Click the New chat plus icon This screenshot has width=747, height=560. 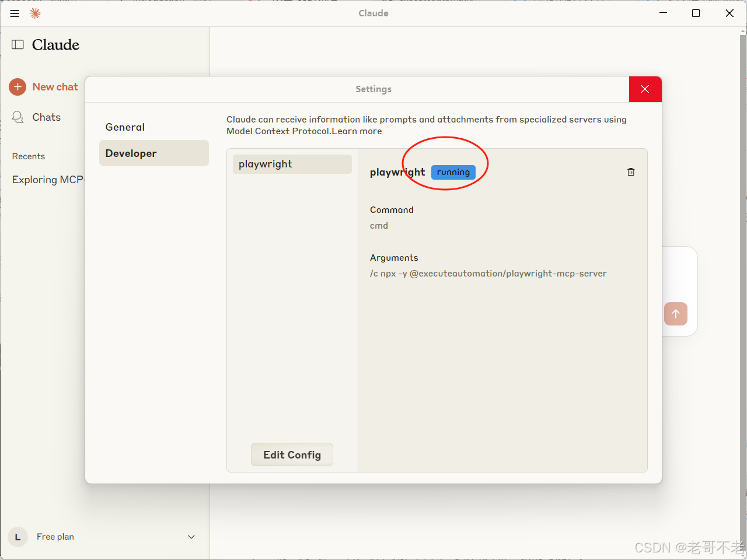coord(18,87)
